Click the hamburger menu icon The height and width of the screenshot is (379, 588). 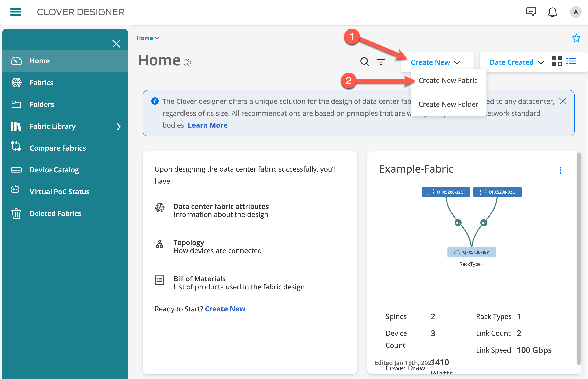15,12
